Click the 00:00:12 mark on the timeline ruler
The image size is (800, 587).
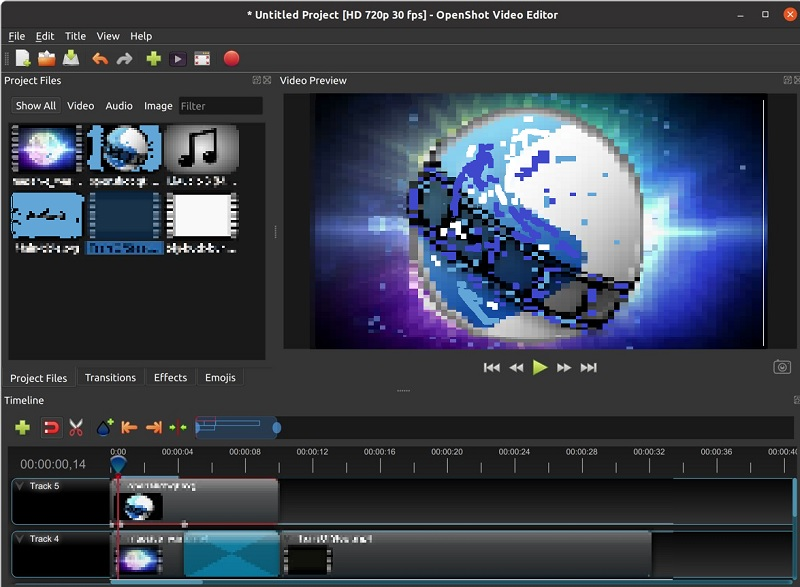[312, 452]
